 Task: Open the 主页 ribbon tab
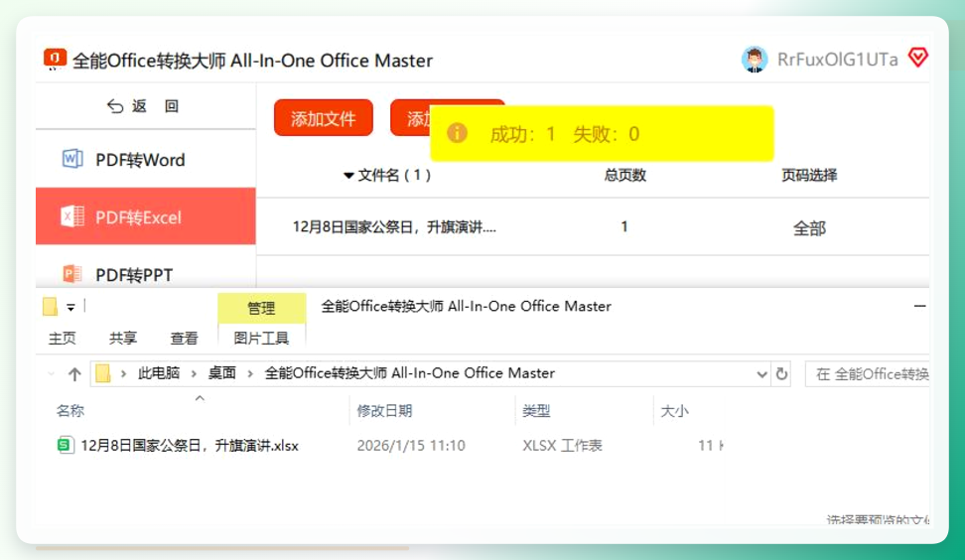tap(63, 338)
